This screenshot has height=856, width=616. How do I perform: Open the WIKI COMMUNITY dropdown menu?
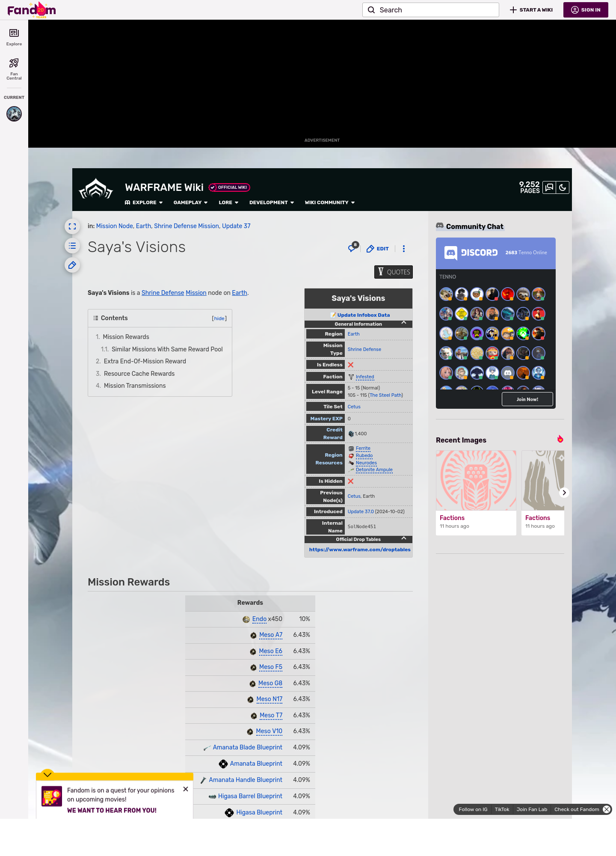click(330, 202)
